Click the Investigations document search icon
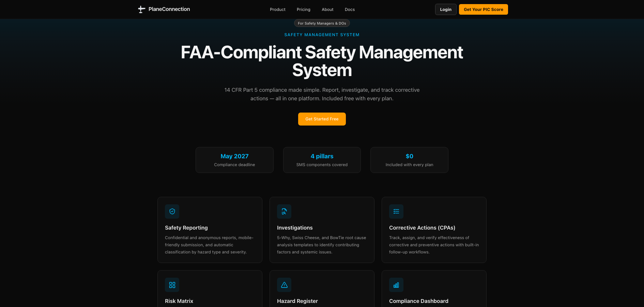The image size is (644, 307). (284, 211)
